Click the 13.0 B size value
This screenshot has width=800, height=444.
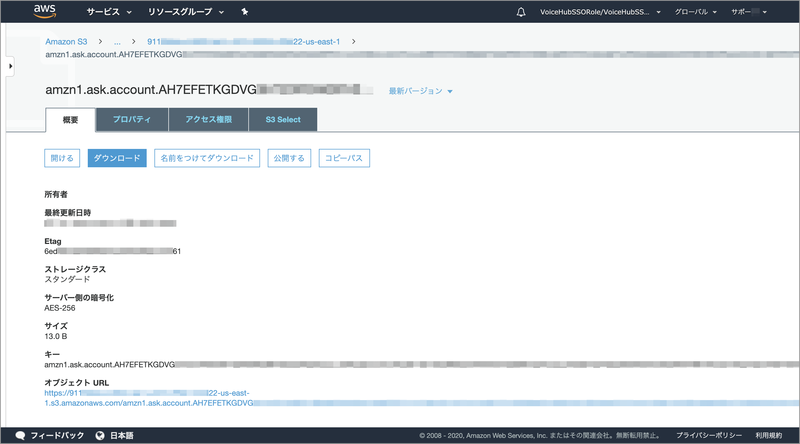click(x=56, y=336)
